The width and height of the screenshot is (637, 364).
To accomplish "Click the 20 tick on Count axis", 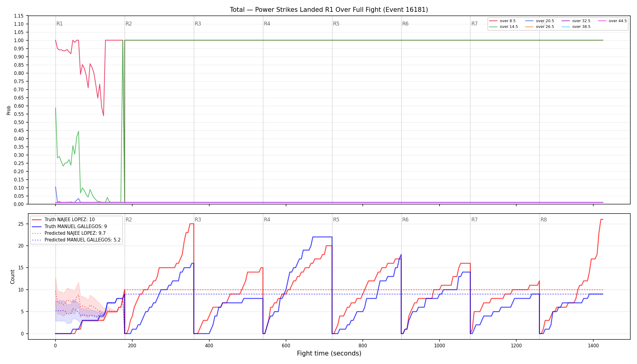I will pos(21,246).
